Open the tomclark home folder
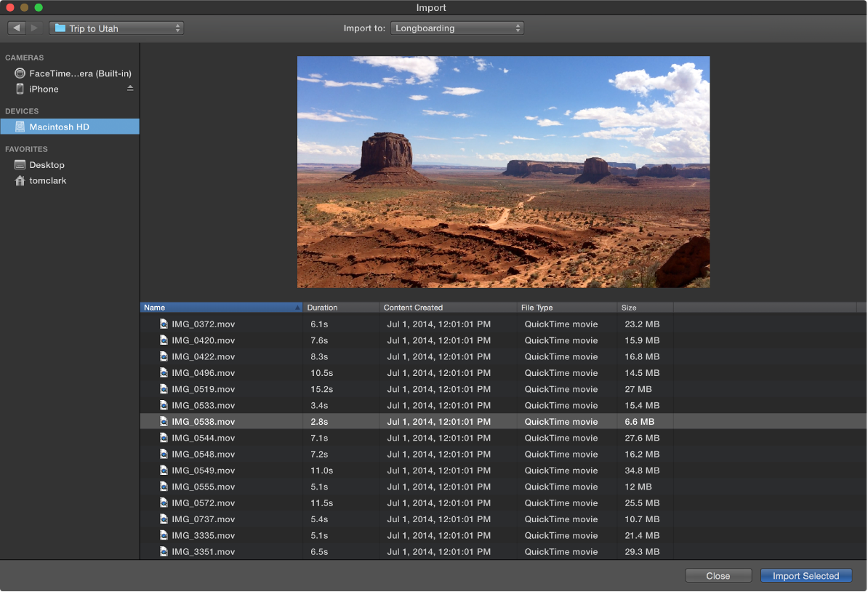 coord(48,180)
